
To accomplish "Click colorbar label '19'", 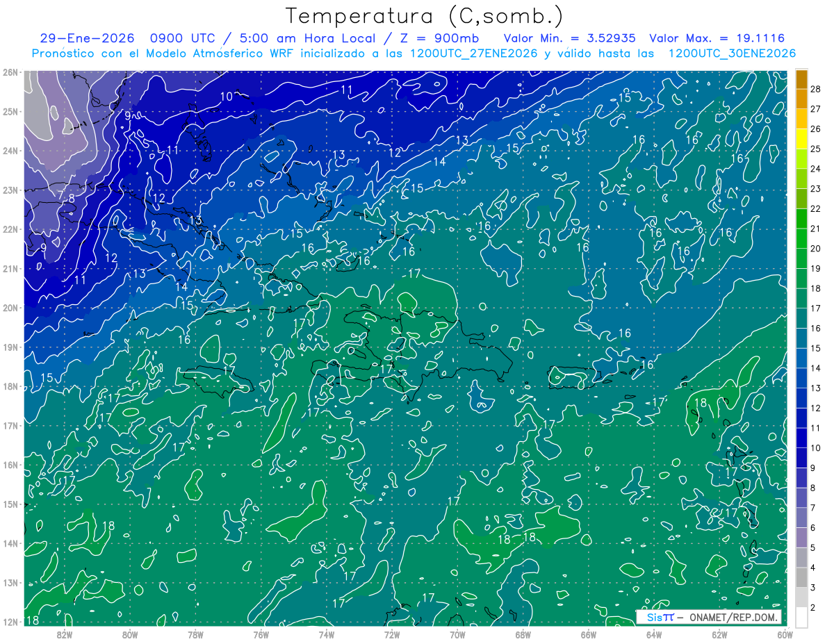I will (x=815, y=268).
